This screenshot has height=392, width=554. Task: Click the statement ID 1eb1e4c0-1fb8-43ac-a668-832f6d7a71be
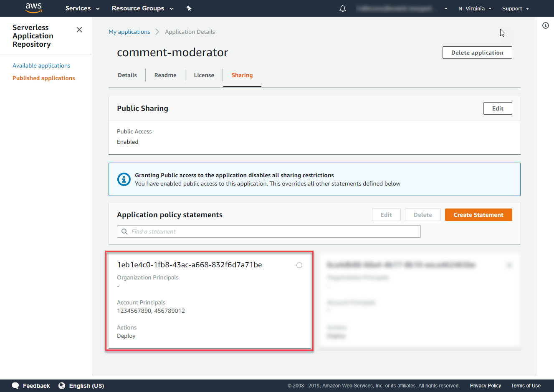pyautogui.click(x=190, y=265)
